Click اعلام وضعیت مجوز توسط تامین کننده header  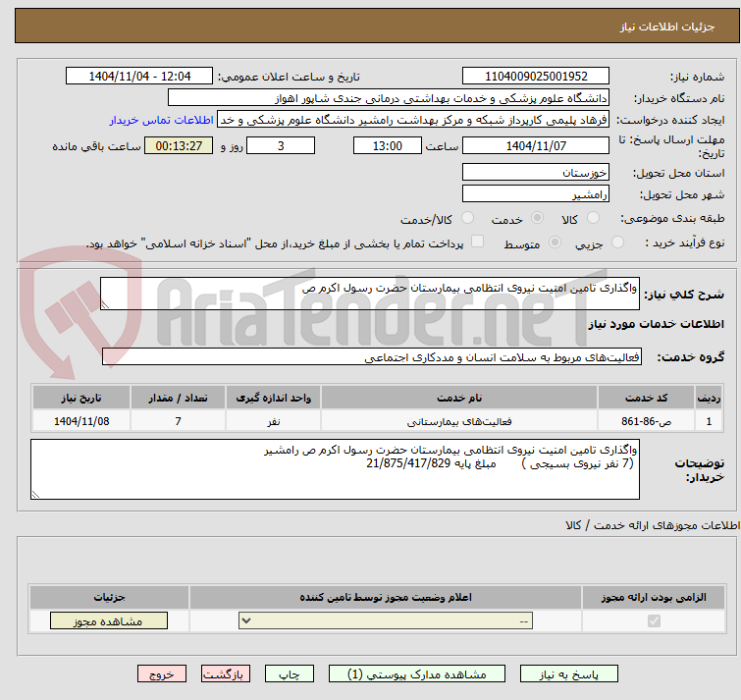[386, 597]
